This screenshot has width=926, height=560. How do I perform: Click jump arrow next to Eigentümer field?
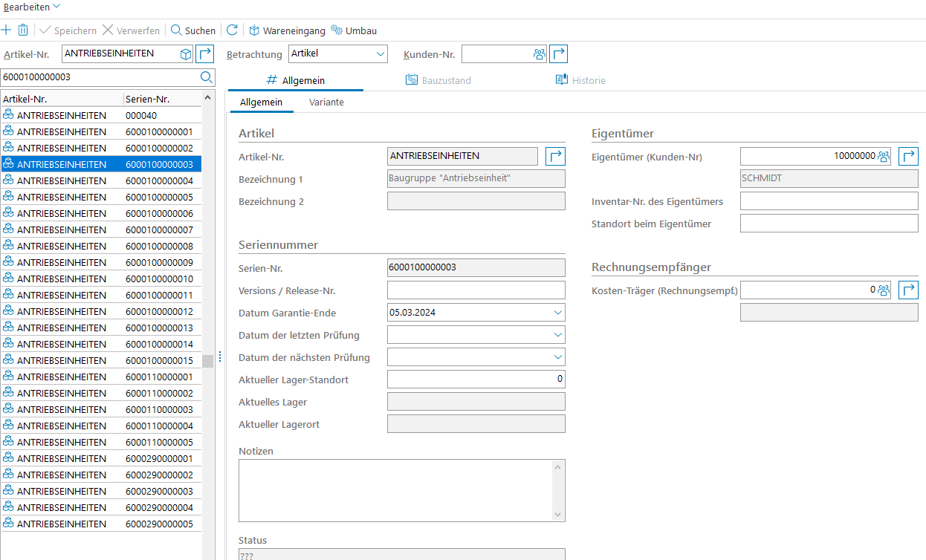coord(908,156)
